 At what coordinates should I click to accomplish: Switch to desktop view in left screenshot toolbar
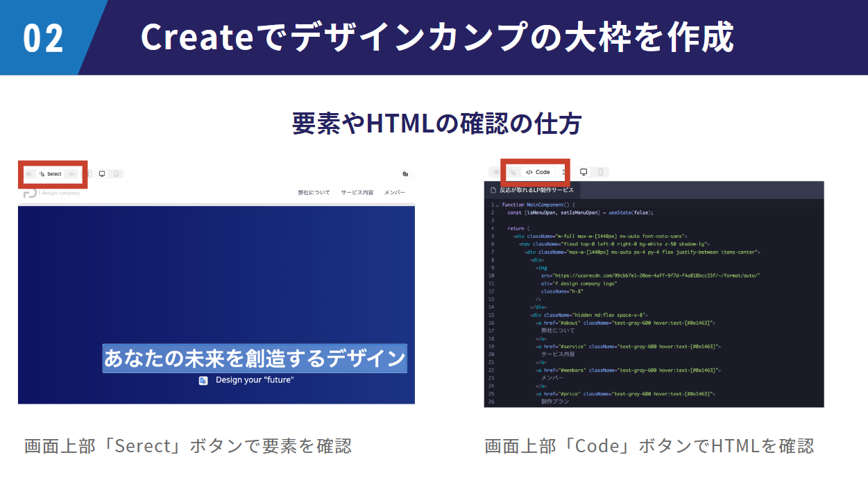click(102, 174)
